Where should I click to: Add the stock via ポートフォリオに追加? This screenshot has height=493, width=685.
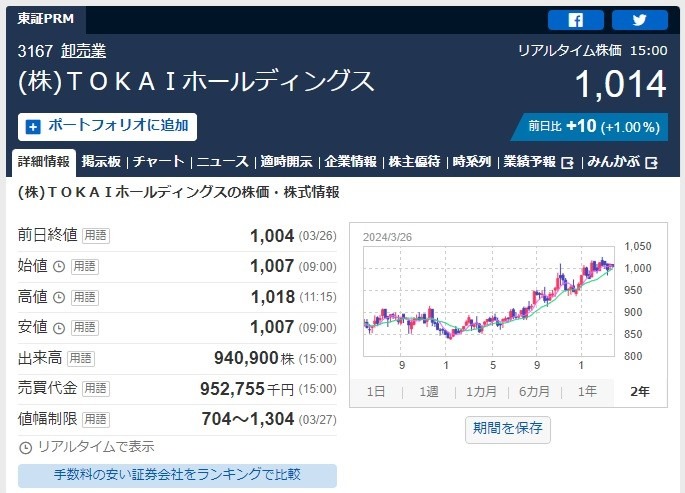point(107,127)
